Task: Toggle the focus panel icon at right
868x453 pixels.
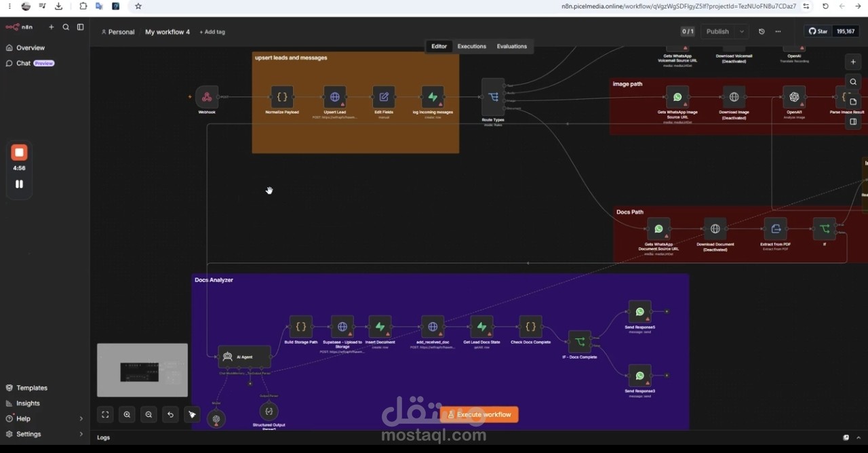Action: pos(853,121)
